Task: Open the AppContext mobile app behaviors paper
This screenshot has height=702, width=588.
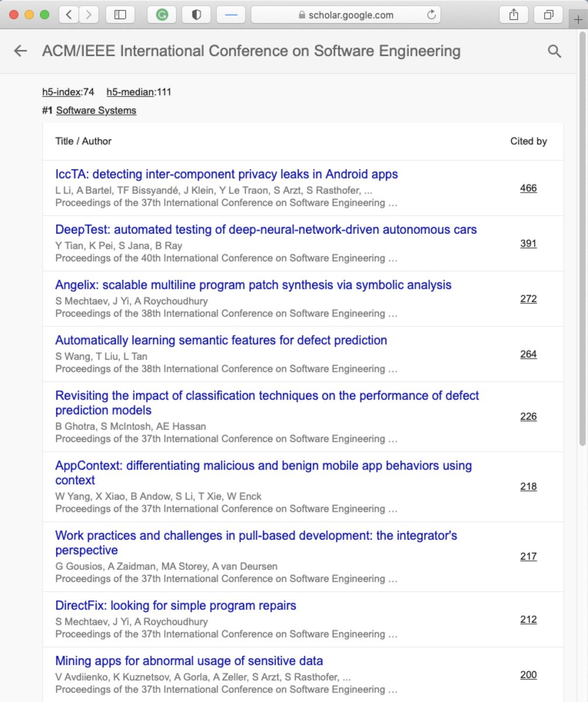Action: [264, 473]
